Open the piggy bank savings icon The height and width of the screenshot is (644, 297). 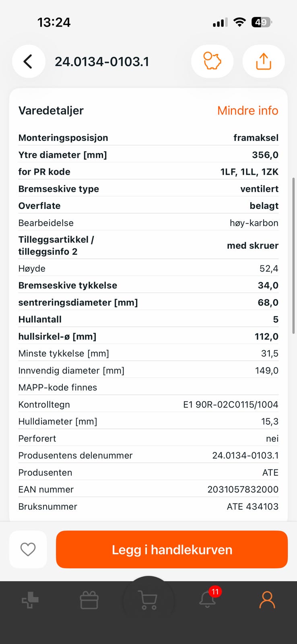coord(212,62)
